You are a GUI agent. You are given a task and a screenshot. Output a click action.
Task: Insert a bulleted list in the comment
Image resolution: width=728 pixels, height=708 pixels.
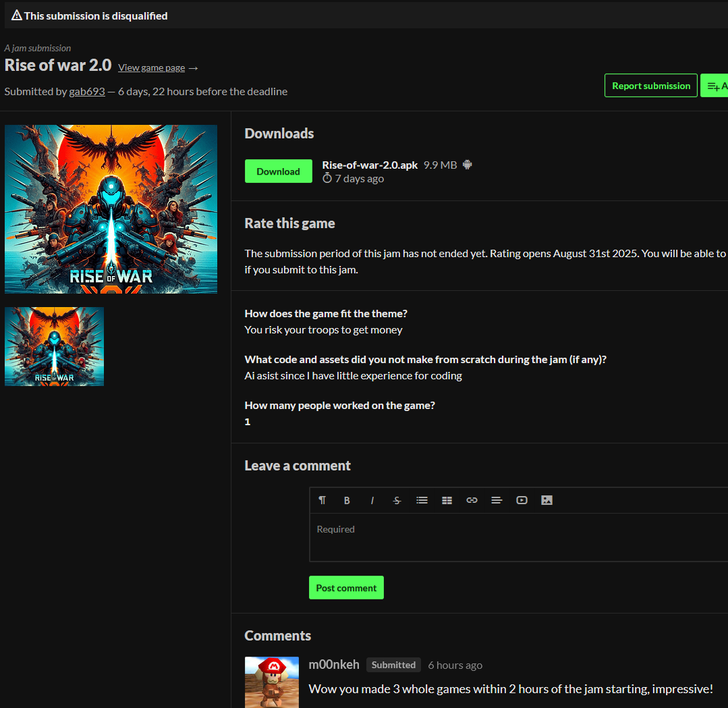click(422, 500)
